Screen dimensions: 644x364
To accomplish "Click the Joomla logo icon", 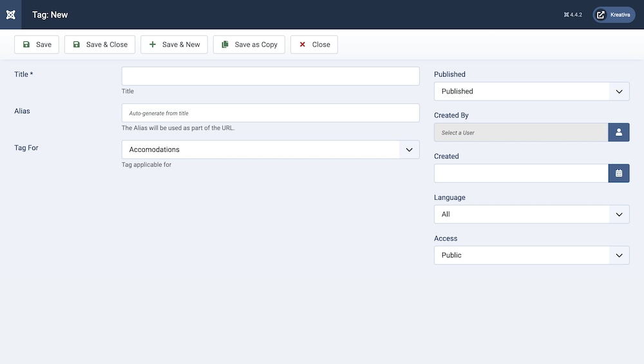I will coord(10,14).
